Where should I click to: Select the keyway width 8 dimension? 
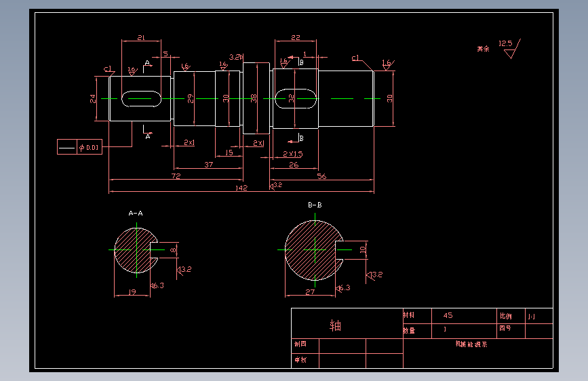[x=173, y=249]
